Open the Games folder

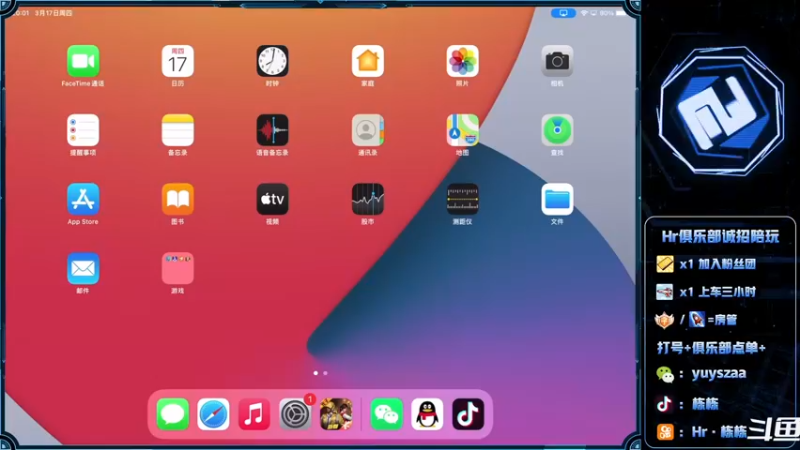178,268
